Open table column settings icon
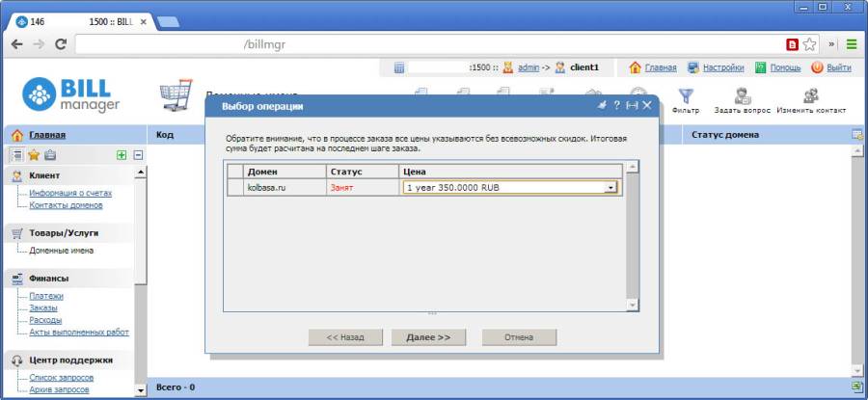 pyautogui.click(x=857, y=134)
